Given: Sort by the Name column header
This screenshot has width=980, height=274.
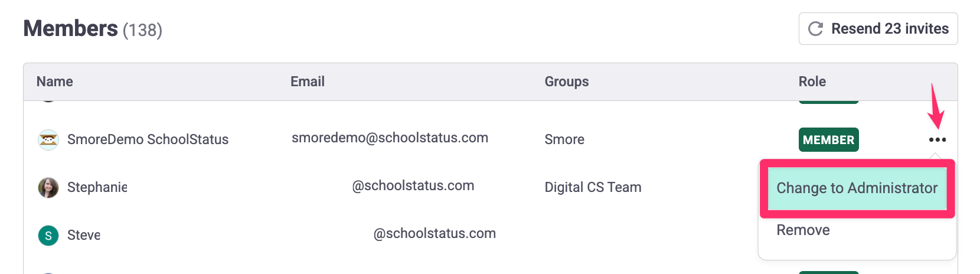Looking at the screenshot, I should pos(55,81).
